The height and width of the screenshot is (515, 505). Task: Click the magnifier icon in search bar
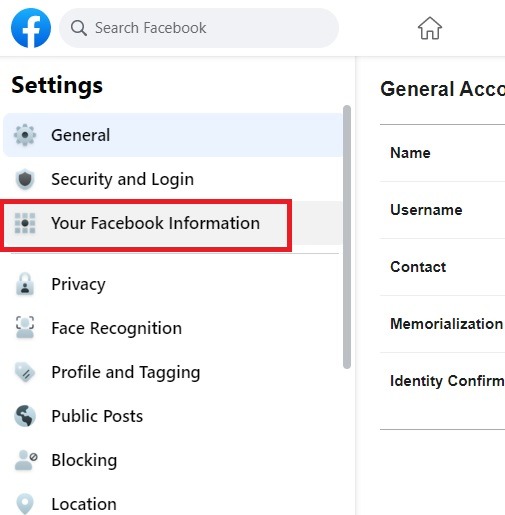coord(79,28)
